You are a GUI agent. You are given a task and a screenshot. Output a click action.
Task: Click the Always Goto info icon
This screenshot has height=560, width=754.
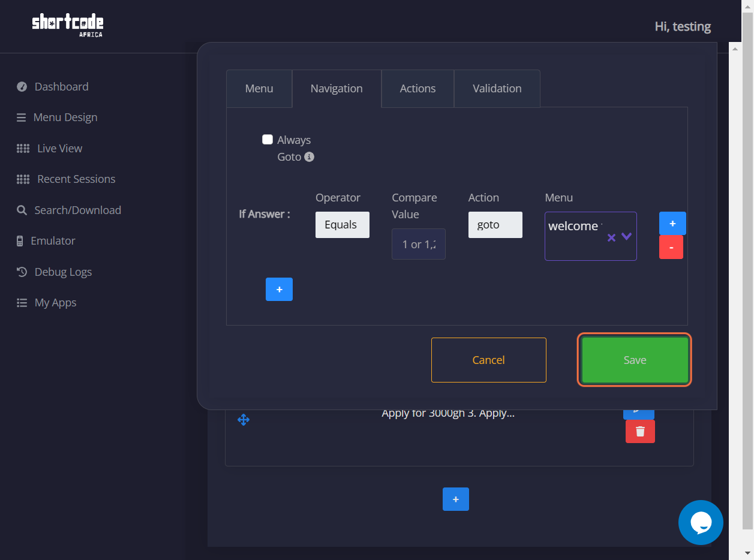pyautogui.click(x=310, y=157)
